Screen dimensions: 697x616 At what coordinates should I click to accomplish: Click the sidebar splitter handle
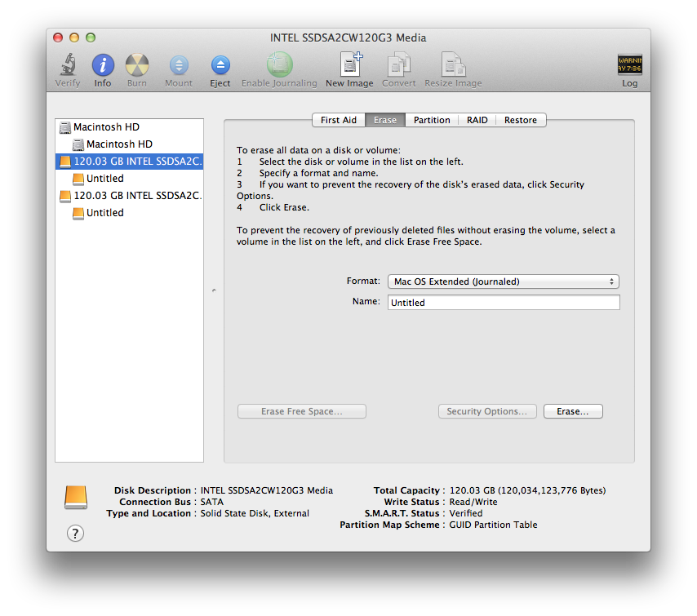pos(214,290)
